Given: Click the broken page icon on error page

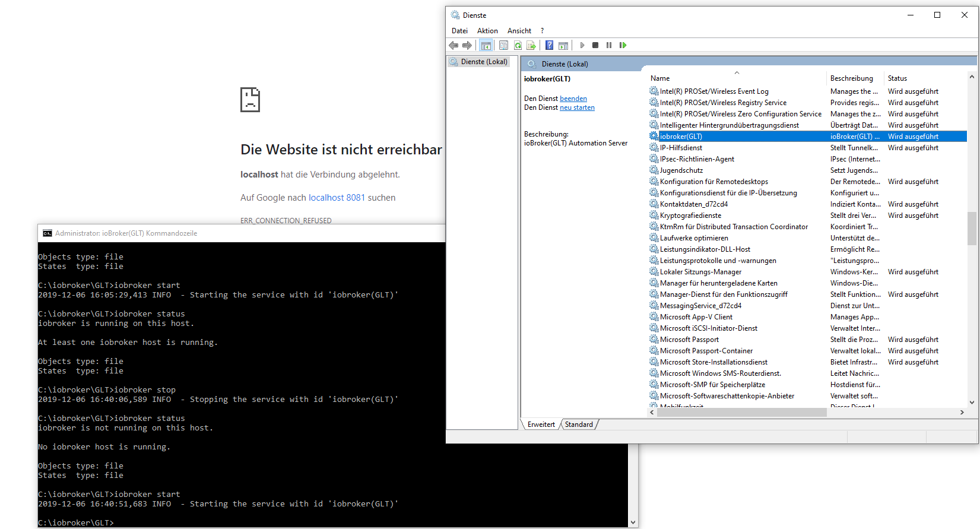Looking at the screenshot, I should coord(250,100).
